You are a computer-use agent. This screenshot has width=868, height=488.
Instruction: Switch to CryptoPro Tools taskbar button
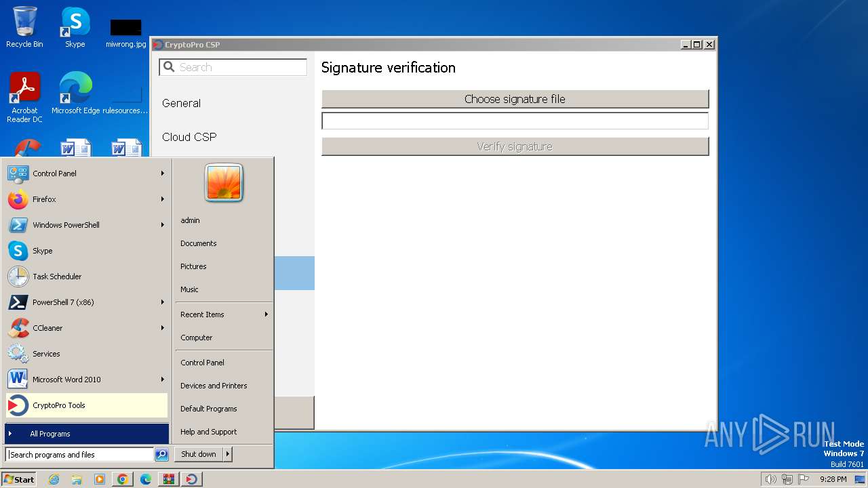click(192, 479)
